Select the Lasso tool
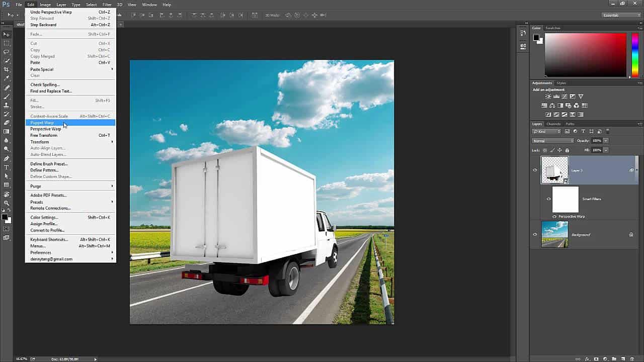 pos(7,52)
